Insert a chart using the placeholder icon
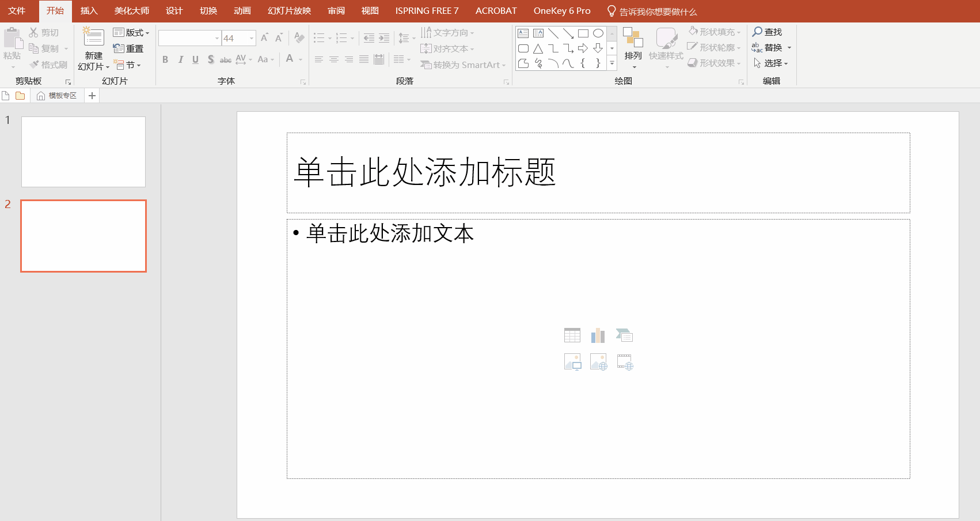 [598, 335]
